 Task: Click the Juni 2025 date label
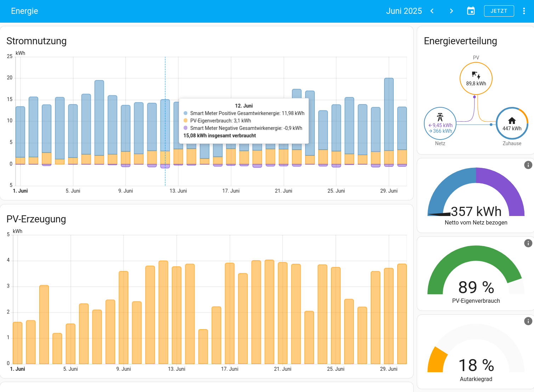(404, 11)
